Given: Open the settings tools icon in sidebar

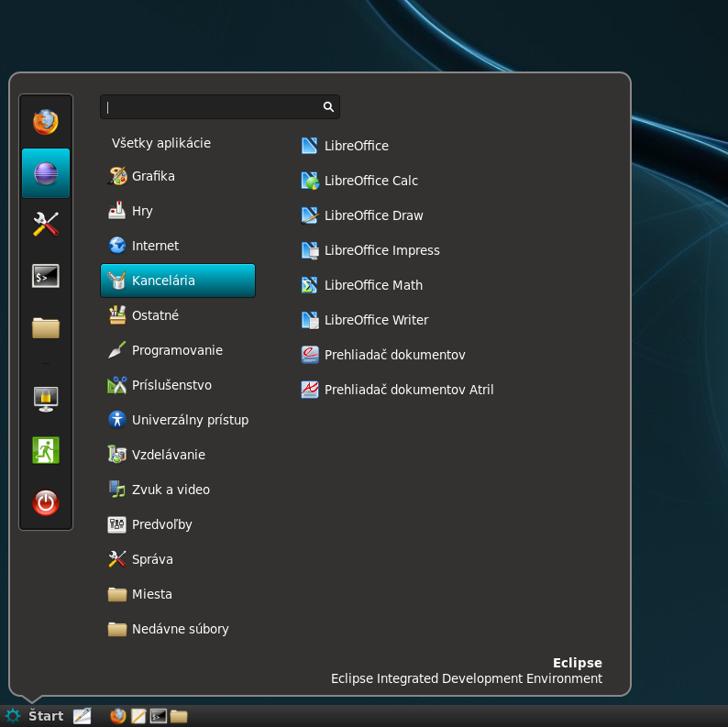Looking at the screenshot, I should (46, 224).
